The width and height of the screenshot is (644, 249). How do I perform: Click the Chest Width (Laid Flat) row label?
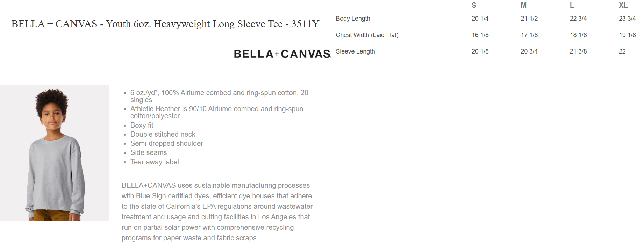click(x=367, y=35)
